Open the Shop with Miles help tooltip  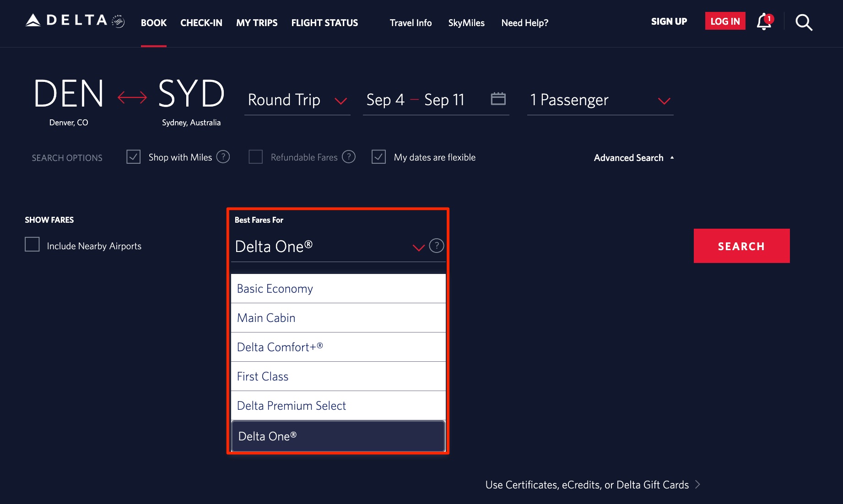pyautogui.click(x=223, y=156)
